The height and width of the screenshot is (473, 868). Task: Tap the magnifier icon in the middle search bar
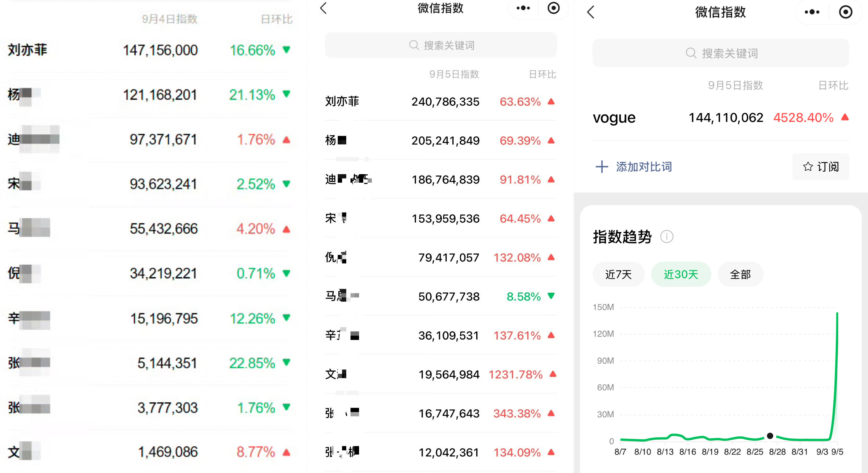pos(414,45)
